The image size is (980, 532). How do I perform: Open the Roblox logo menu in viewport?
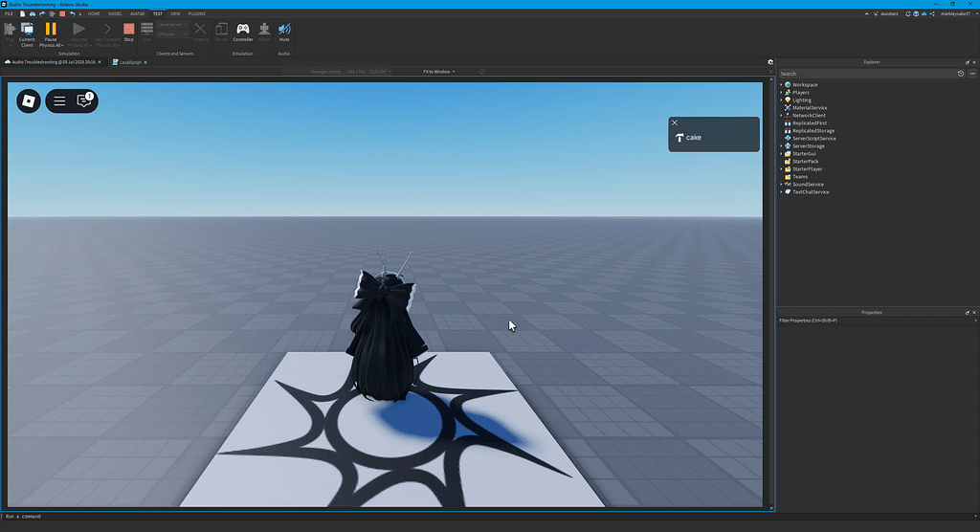tap(29, 100)
